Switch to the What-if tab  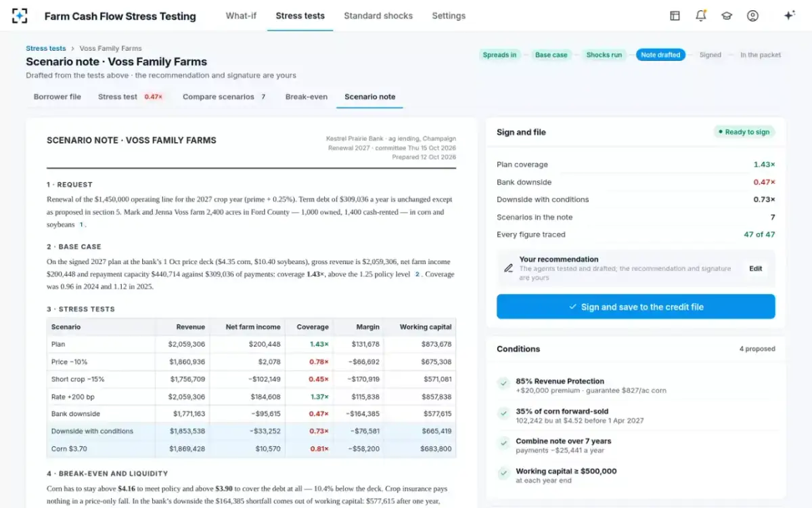point(241,16)
